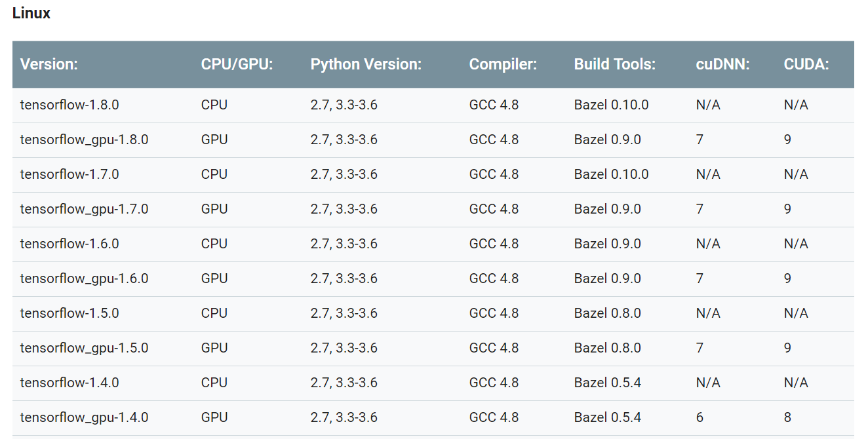The width and height of the screenshot is (868, 439).
Task: Select the CPU/GPU: column header
Action: 237,64
